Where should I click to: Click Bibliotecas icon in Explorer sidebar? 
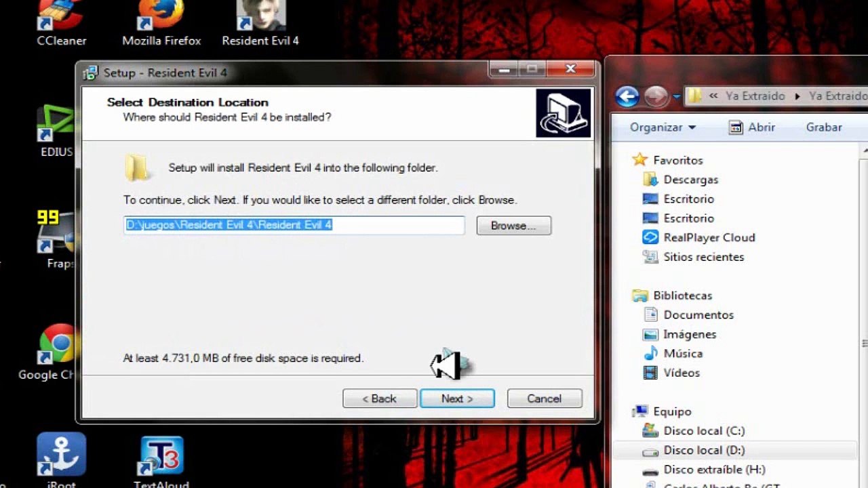click(639, 296)
